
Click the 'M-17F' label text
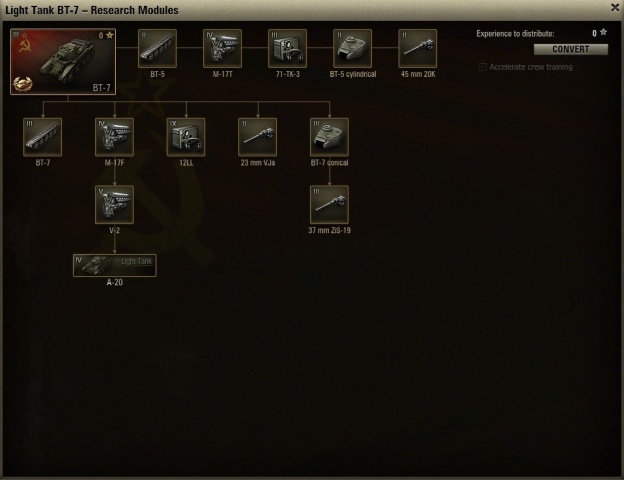(115, 163)
